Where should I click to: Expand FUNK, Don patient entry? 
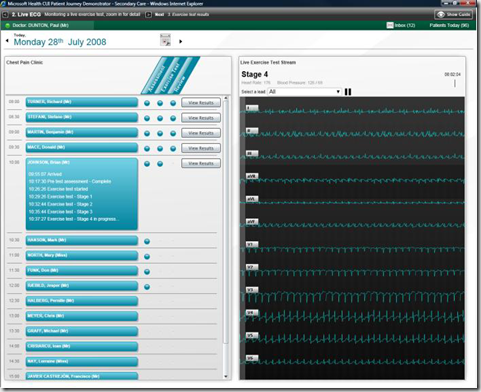(x=82, y=271)
